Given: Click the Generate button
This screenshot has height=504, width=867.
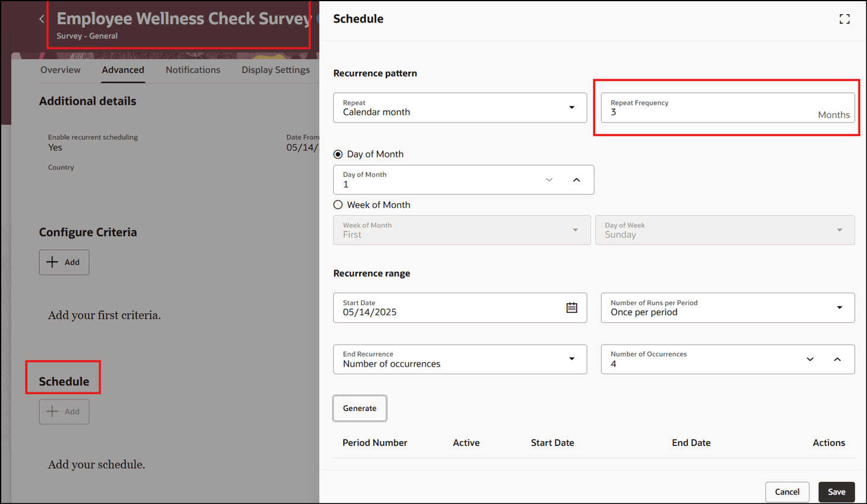Looking at the screenshot, I should tap(360, 408).
